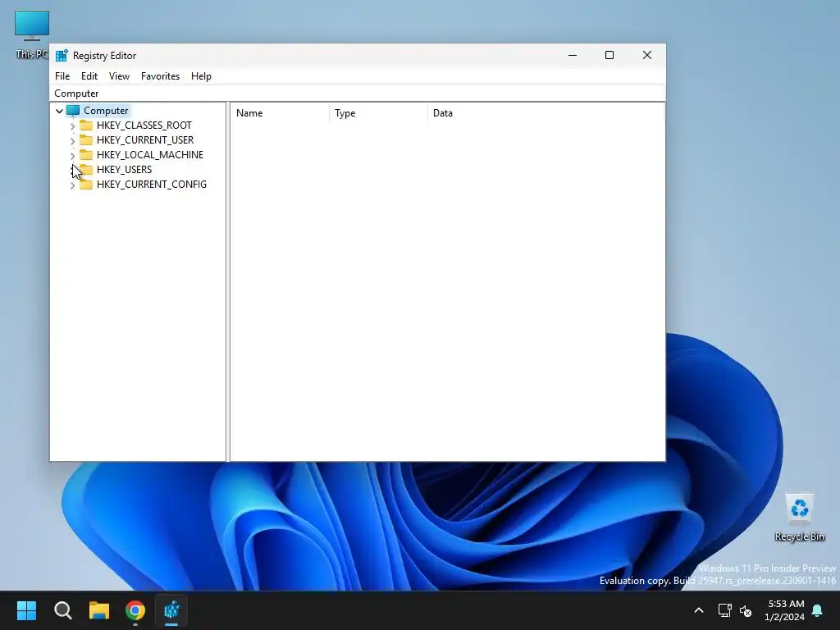Screen dimensions: 840x630
Task: Open the View menu
Action: 119,76
